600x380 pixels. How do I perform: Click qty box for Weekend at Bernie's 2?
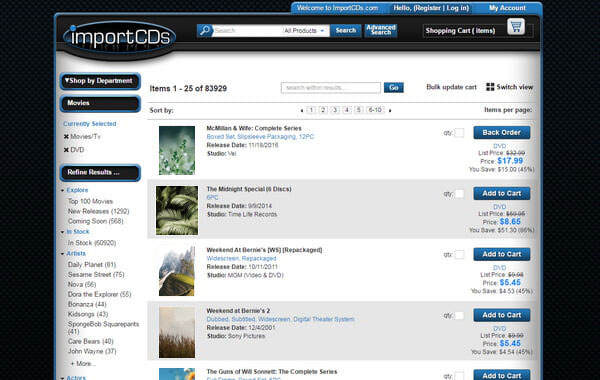click(x=459, y=315)
